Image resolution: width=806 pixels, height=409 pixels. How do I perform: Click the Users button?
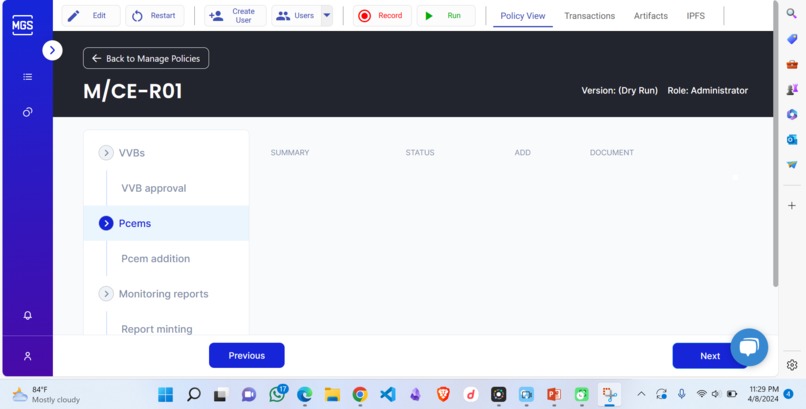click(296, 15)
